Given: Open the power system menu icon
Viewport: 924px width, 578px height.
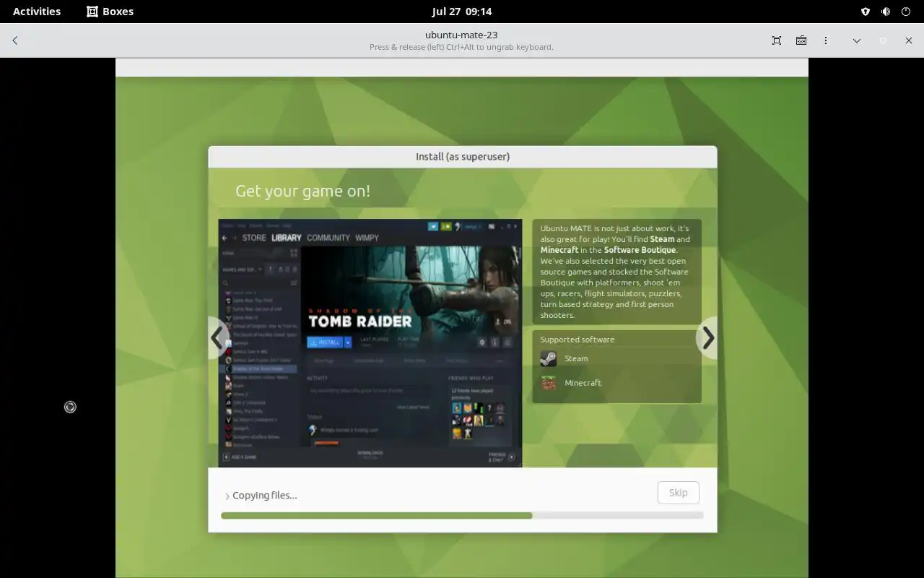Looking at the screenshot, I should coord(906,12).
